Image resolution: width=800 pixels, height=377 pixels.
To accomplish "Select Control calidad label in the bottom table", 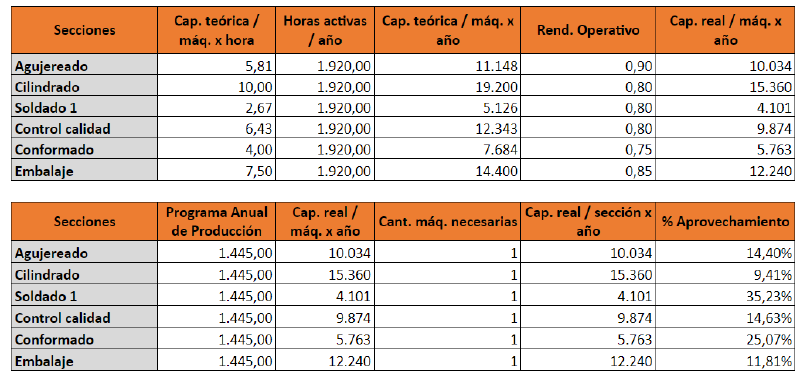I will [x=63, y=318].
